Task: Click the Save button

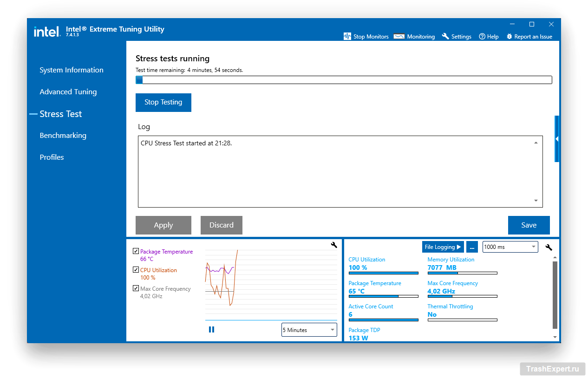Action: click(x=529, y=225)
